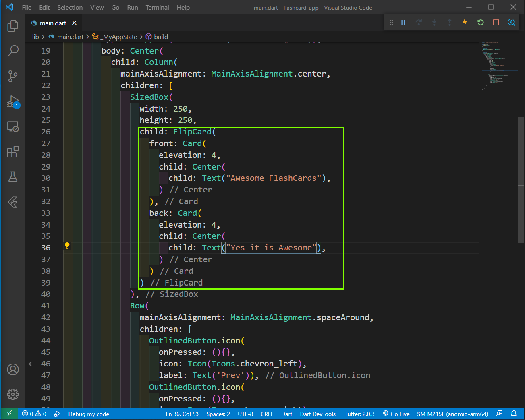Start Go Live server

396,414
